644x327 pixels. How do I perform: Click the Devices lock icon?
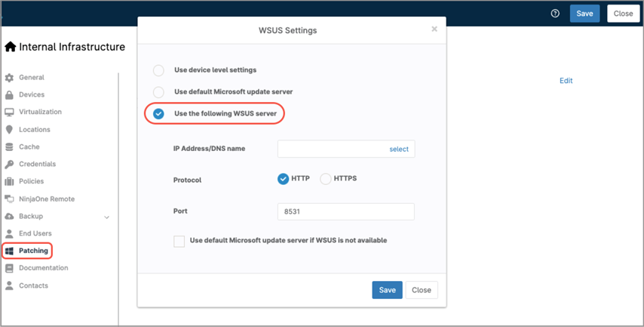coord(9,95)
